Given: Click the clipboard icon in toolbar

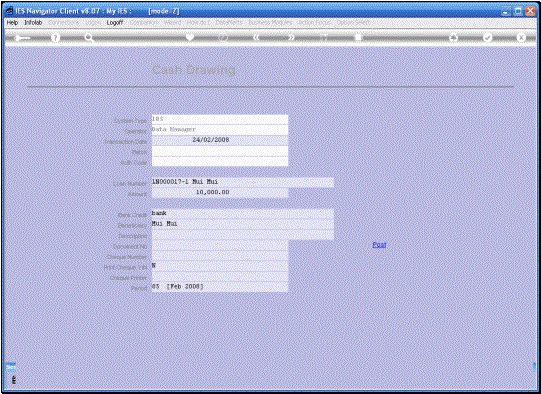Looking at the screenshot, I should point(358,37).
